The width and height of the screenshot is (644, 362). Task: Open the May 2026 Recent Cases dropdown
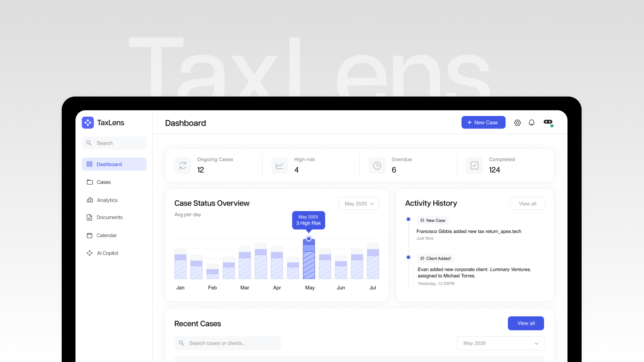(x=501, y=343)
